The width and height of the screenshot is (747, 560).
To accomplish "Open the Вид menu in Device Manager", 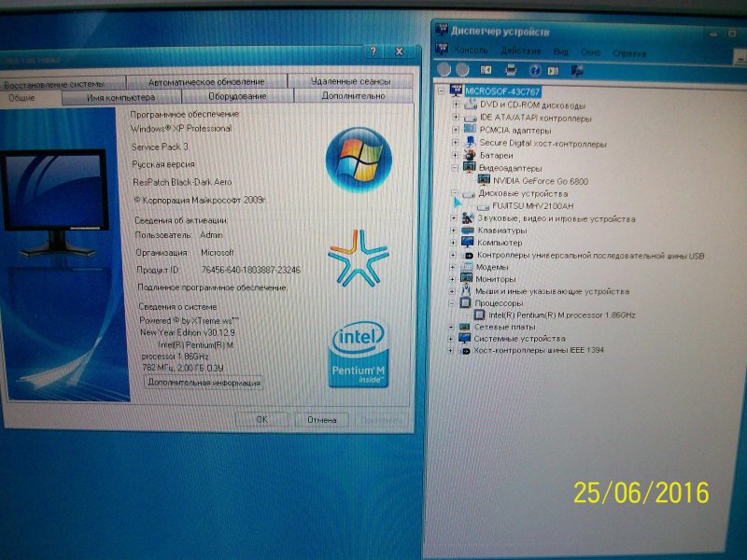I will tap(560, 52).
